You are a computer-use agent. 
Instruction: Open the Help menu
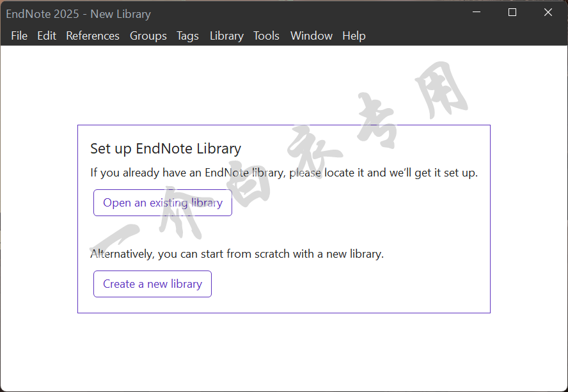354,36
